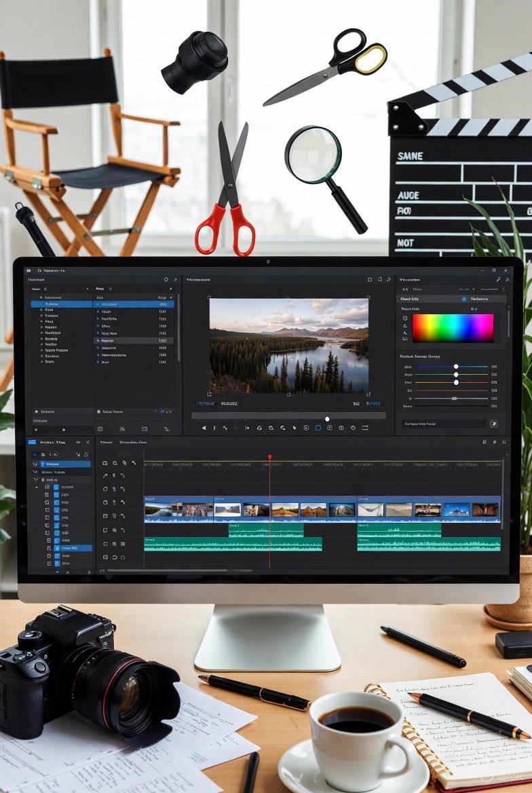532x793 pixels.
Task: Click the square icon in the preview panel header
Action: [370, 279]
